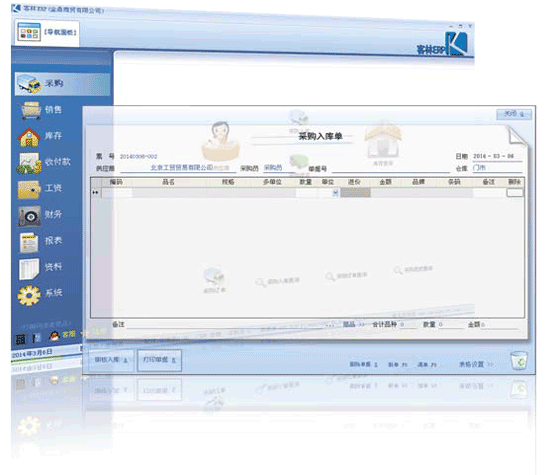Click the folded page corner of the form
558x475 pixels.
(518, 136)
